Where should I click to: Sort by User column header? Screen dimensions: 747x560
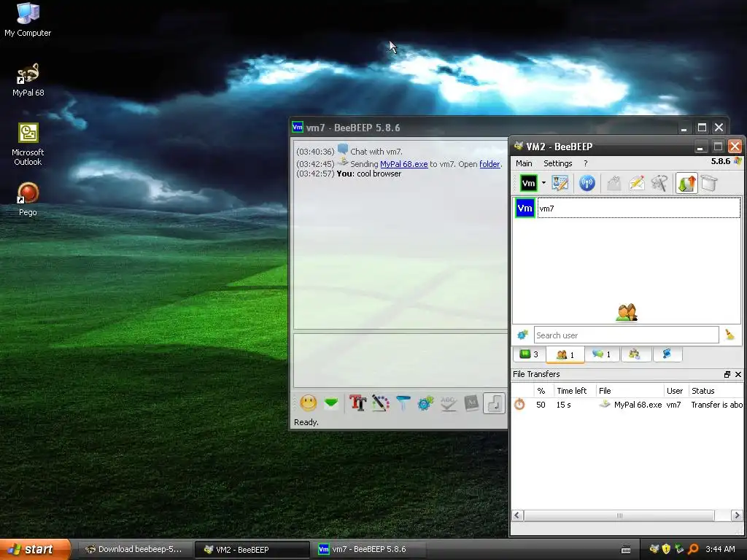pyautogui.click(x=676, y=391)
